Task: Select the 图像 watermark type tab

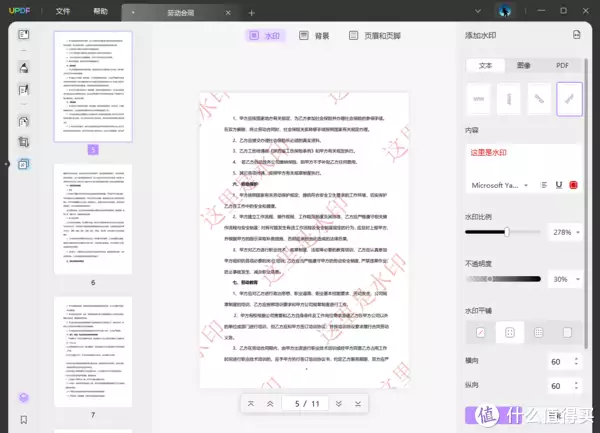Action: point(523,65)
